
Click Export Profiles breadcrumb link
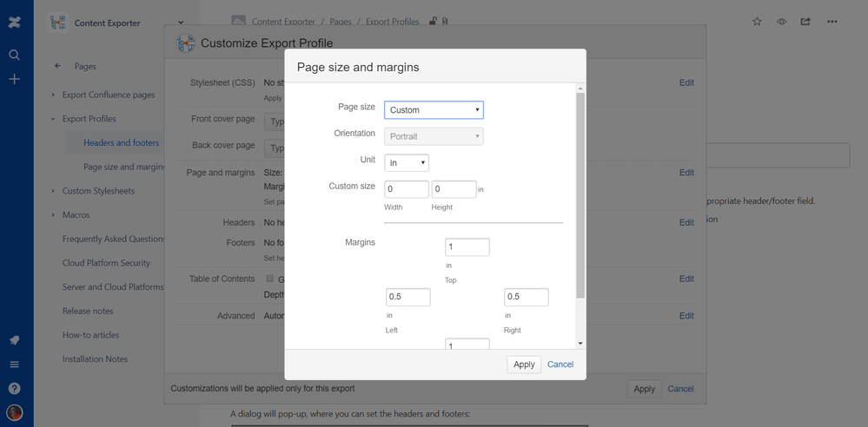pyautogui.click(x=393, y=22)
